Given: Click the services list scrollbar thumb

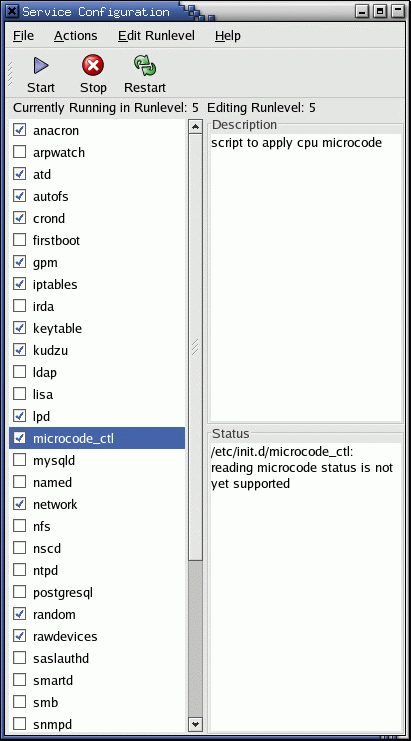Looking at the screenshot, I should click(x=195, y=348).
